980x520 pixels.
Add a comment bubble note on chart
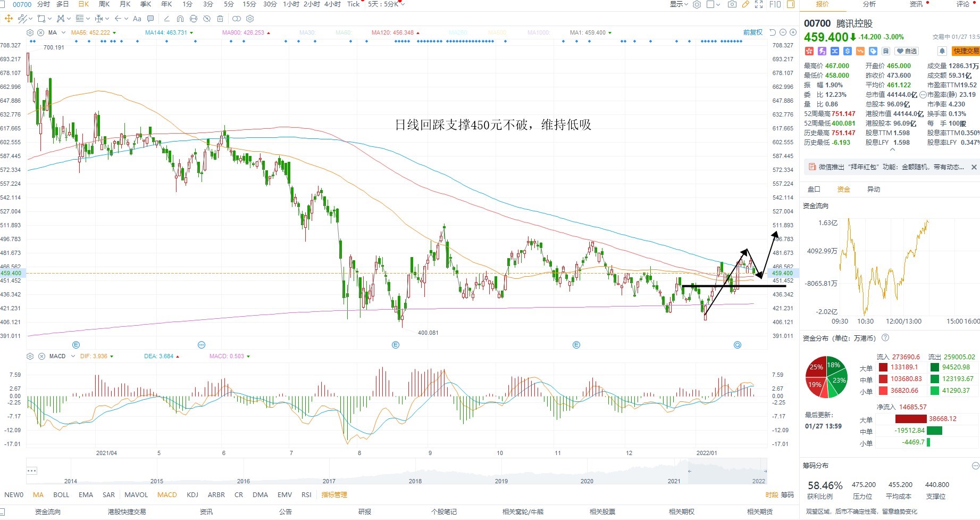pyautogui.click(x=150, y=19)
